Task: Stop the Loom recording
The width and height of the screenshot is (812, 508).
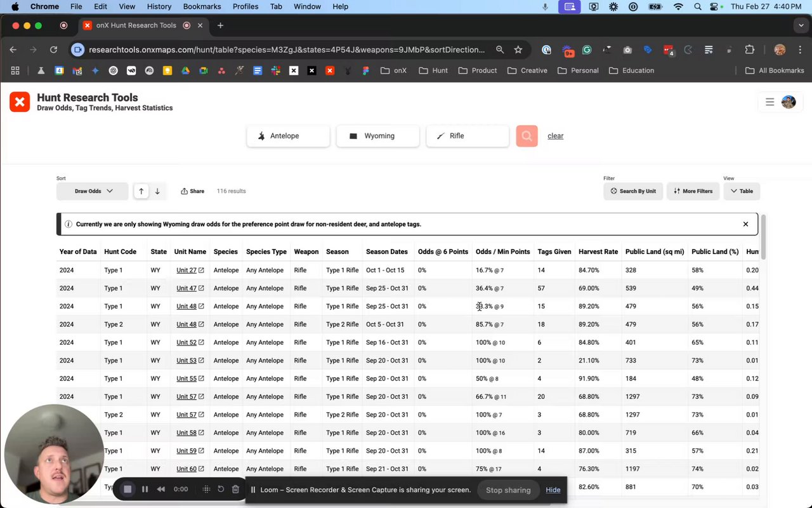Action: click(128, 489)
